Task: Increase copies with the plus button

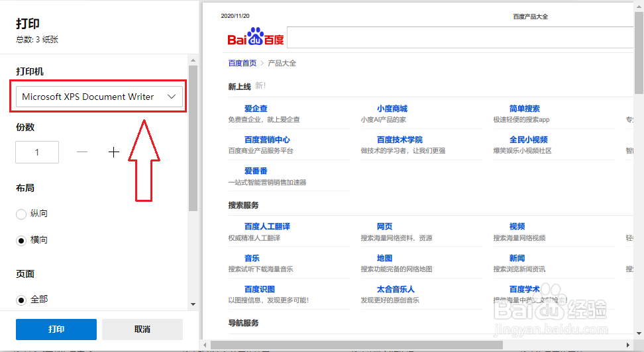Action: pyautogui.click(x=114, y=152)
